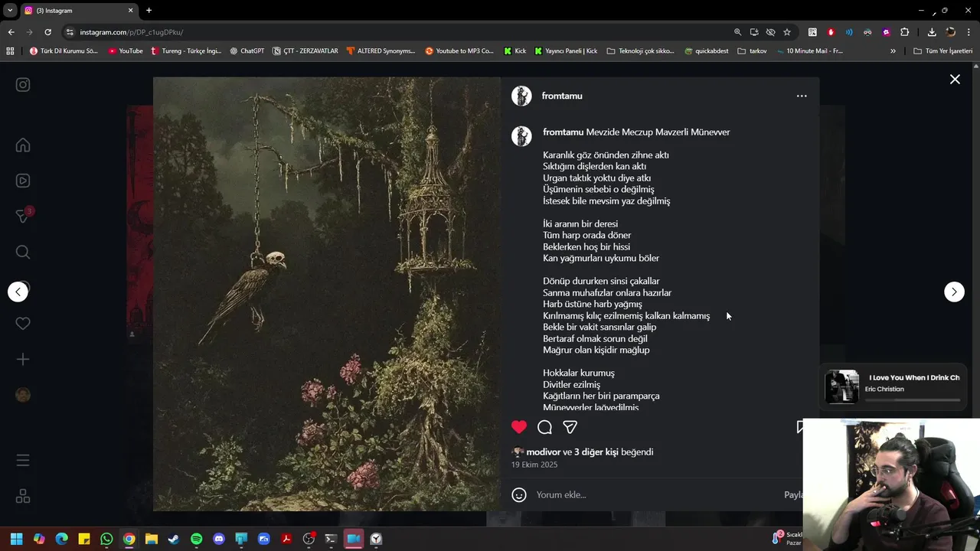Click the install app icon in the address bar
This screenshot has height=551, width=980.
tap(754, 32)
